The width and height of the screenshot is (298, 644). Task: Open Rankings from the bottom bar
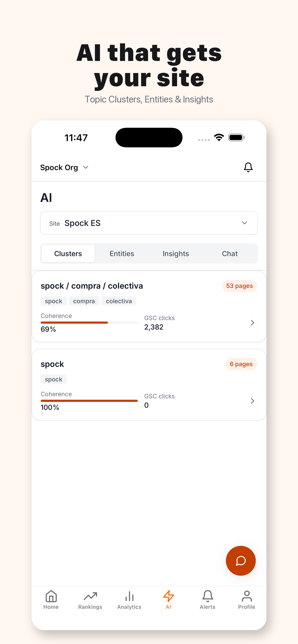coord(90,600)
